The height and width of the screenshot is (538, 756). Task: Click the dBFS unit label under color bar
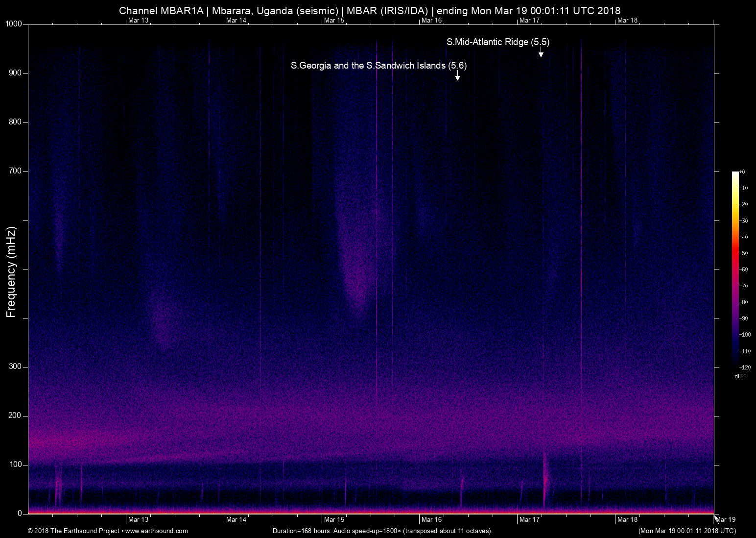point(740,376)
